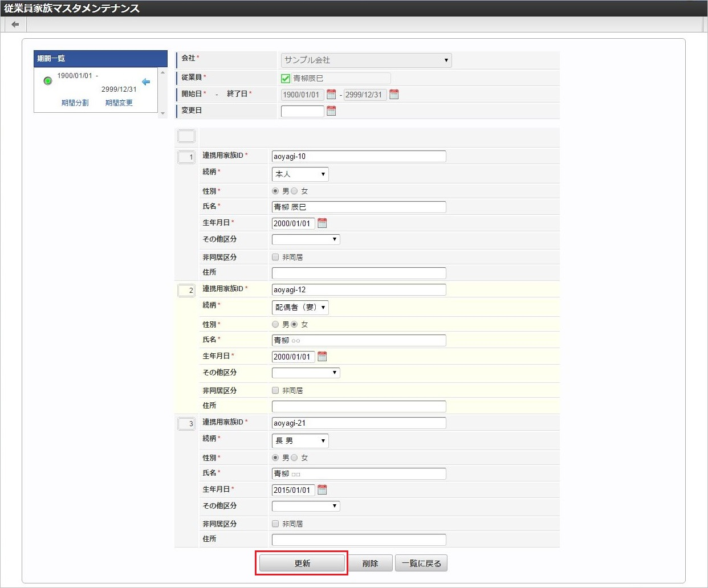Click birthdate field 2015/01/01
The image size is (708, 588).
tap(294, 490)
